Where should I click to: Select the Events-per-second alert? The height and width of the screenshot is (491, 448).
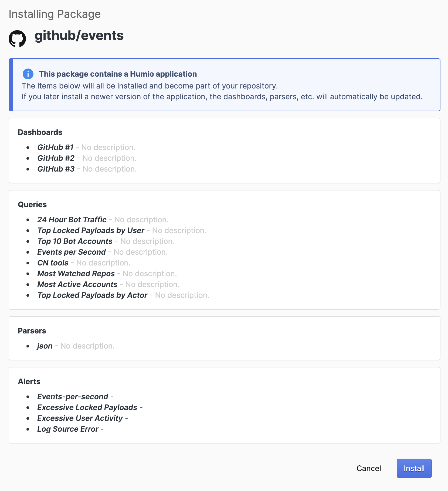click(73, 397)
